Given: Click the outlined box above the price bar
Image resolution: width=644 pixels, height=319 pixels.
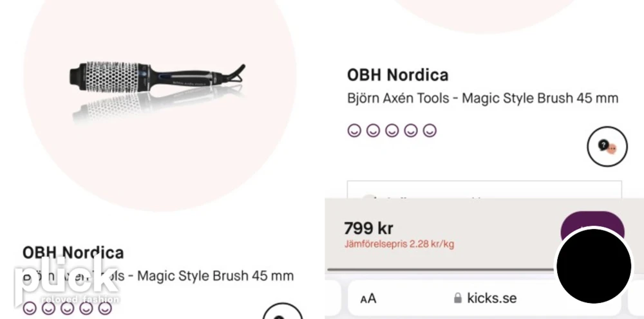Looking at the screenshot, I should [484, 190].
